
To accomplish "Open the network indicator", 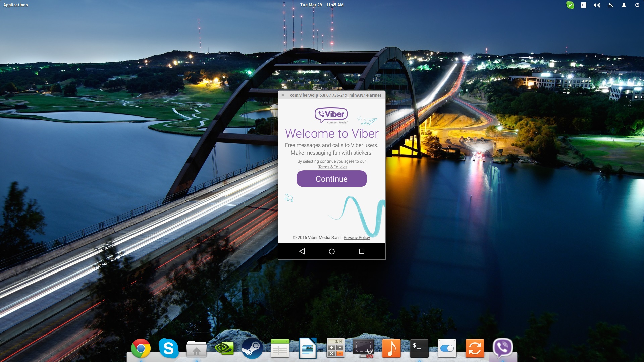I will (610, 5).
